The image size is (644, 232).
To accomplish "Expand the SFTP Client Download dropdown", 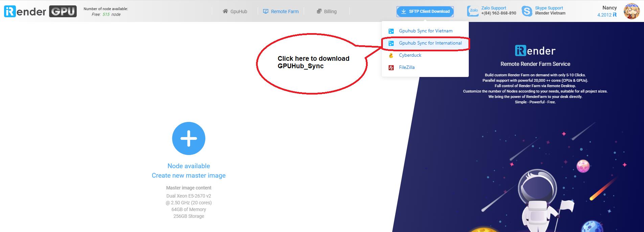I will [425, 11].
